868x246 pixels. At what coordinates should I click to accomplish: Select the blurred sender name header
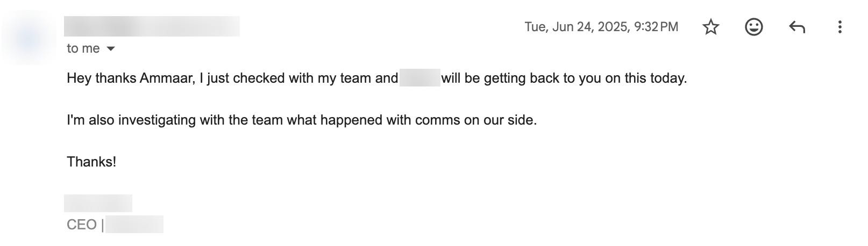pyautogui.click(x=152, y=26)
